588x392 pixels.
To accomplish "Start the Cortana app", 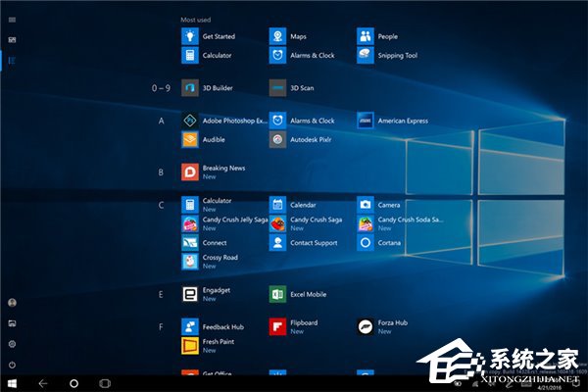I will point(365,242).
